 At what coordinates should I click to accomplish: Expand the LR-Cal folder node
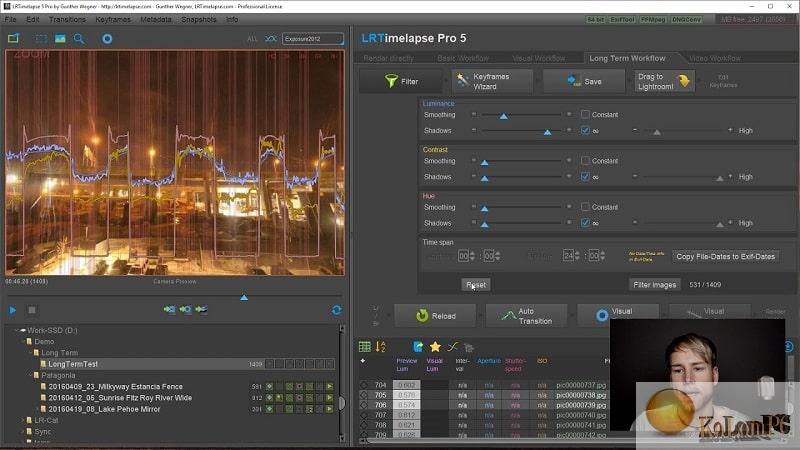click(x=23, y=420)
